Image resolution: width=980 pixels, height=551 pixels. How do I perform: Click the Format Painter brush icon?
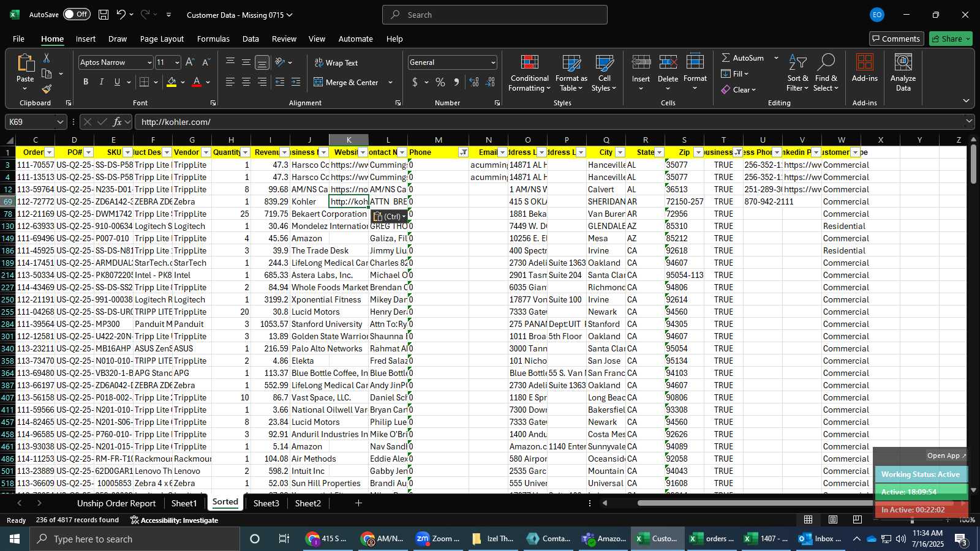pyautogui.click(x=47, y=89)
